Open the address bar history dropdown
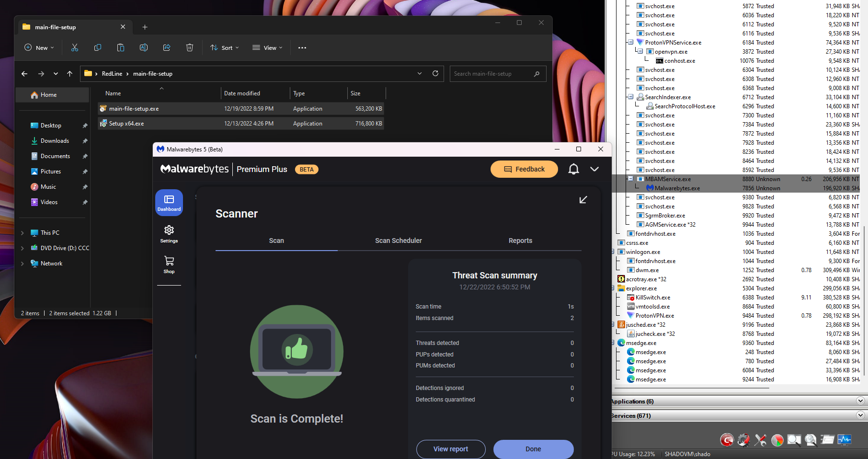The image size is (868, 459). (x=420, y=73)
